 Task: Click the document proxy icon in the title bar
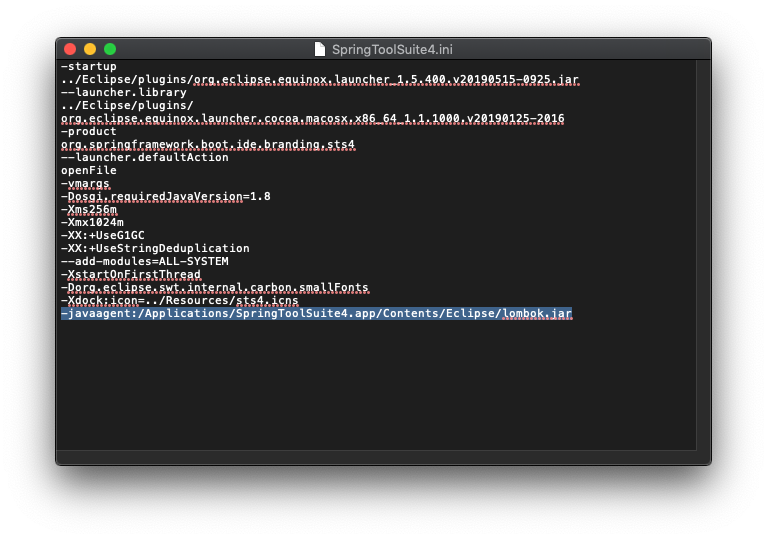coord(319,49)
